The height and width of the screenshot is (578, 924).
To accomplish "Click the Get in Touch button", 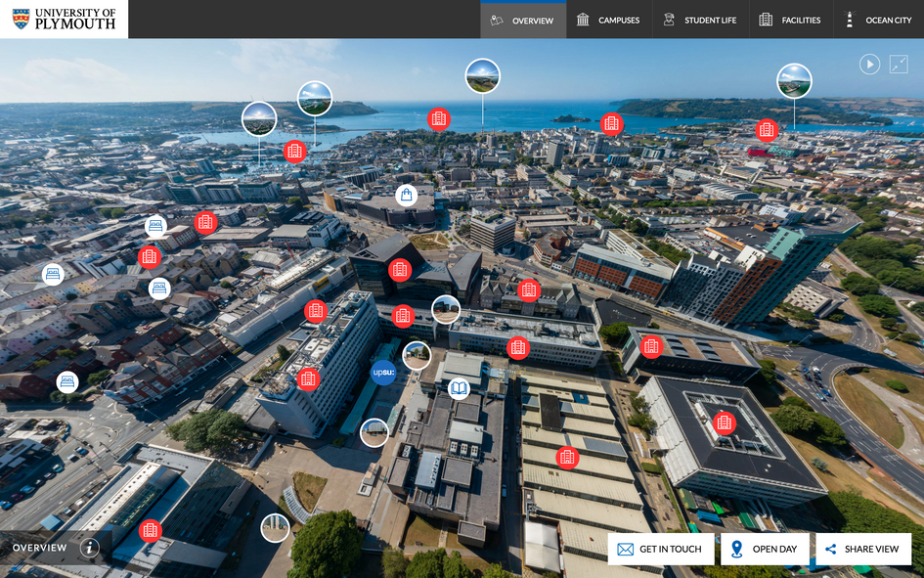I will [x=661, y=549].
